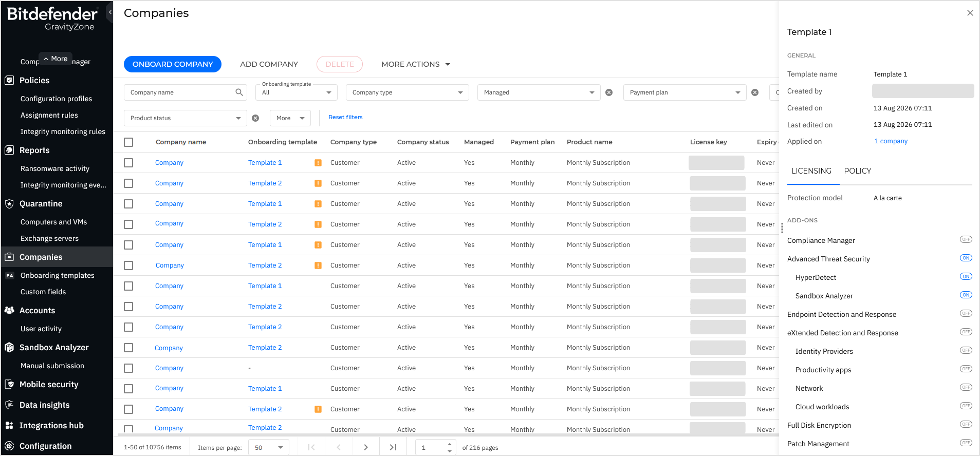Open Ransomware activity report
Screen dimensions: 980x456
click(x=55, y=168)
